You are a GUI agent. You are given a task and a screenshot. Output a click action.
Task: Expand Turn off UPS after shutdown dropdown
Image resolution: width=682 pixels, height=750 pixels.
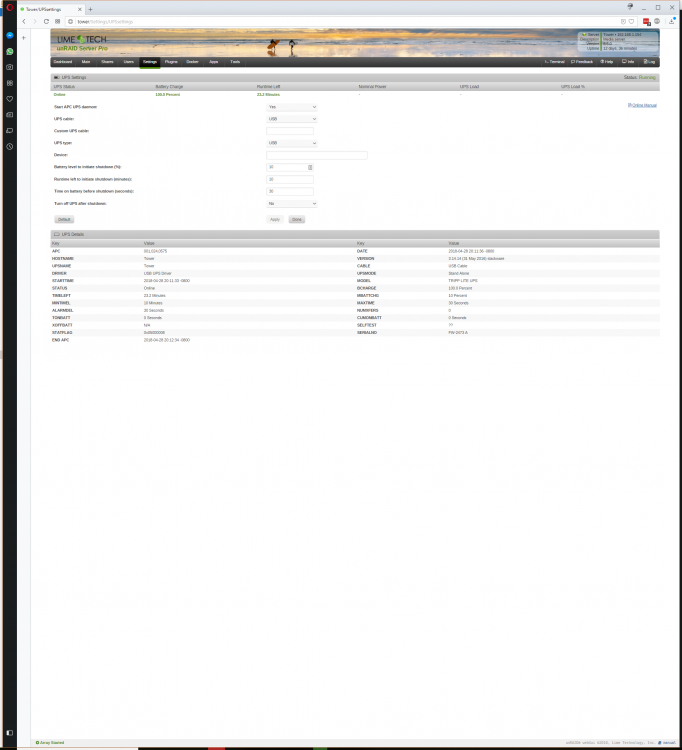292,204
